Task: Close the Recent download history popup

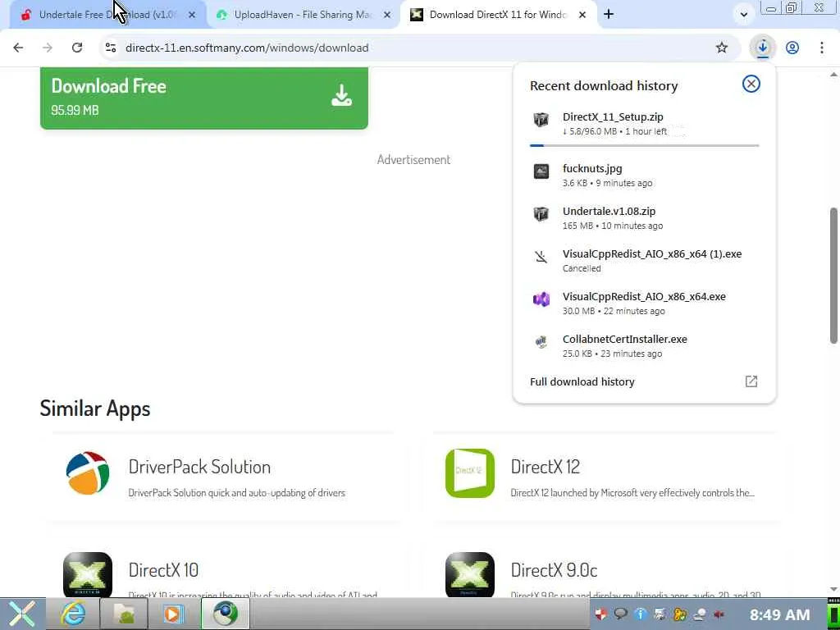Action: tap(751, 84)
